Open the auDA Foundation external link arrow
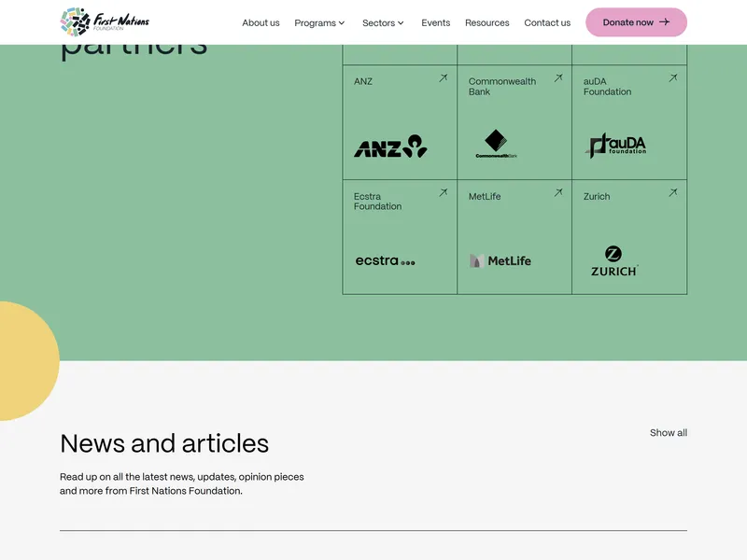 [673, 77]
